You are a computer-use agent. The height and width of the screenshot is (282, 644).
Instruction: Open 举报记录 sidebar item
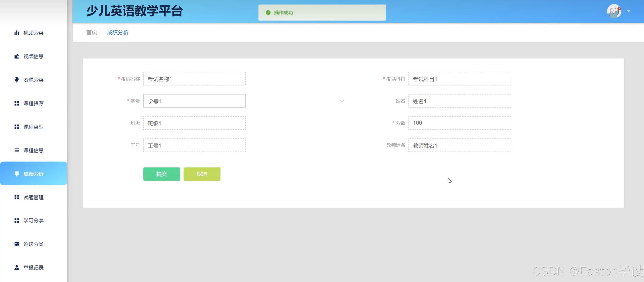point(33,268)
